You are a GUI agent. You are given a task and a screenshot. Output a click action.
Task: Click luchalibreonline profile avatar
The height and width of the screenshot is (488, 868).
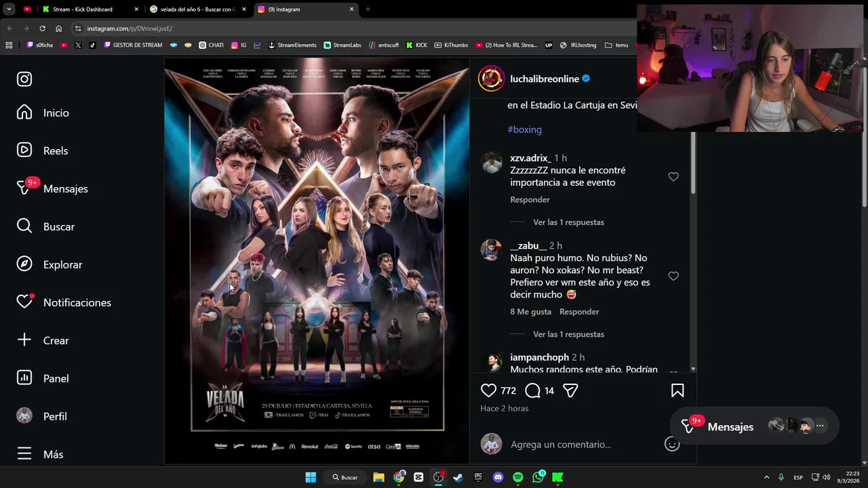491,79
